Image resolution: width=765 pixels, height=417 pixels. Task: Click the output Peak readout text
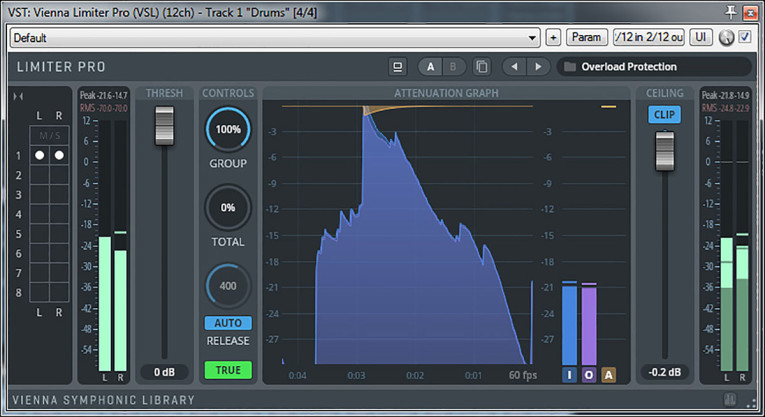(x=725, y=95)
